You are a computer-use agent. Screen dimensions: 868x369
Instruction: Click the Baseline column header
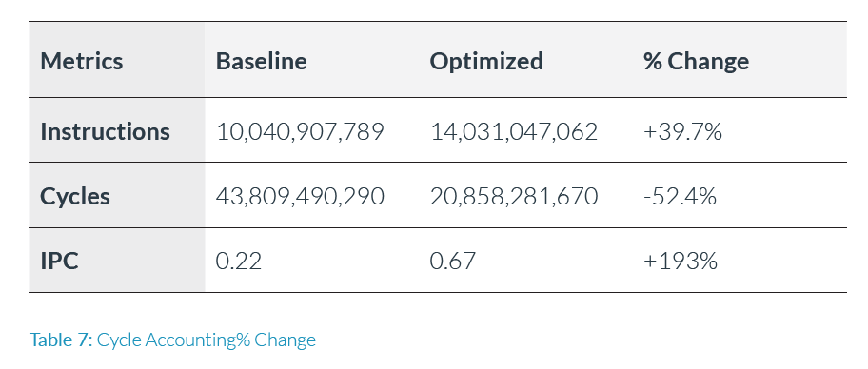click(x=262, y=60)
